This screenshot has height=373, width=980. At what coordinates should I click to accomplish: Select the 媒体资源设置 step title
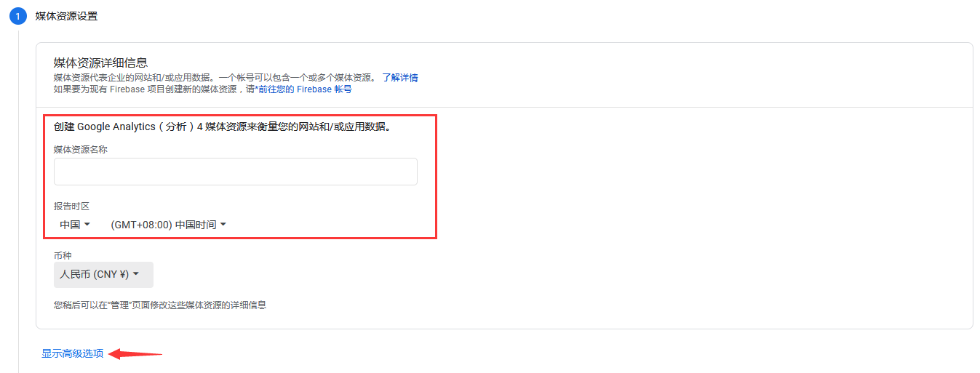pyautogui.click(x=66, y=16)
